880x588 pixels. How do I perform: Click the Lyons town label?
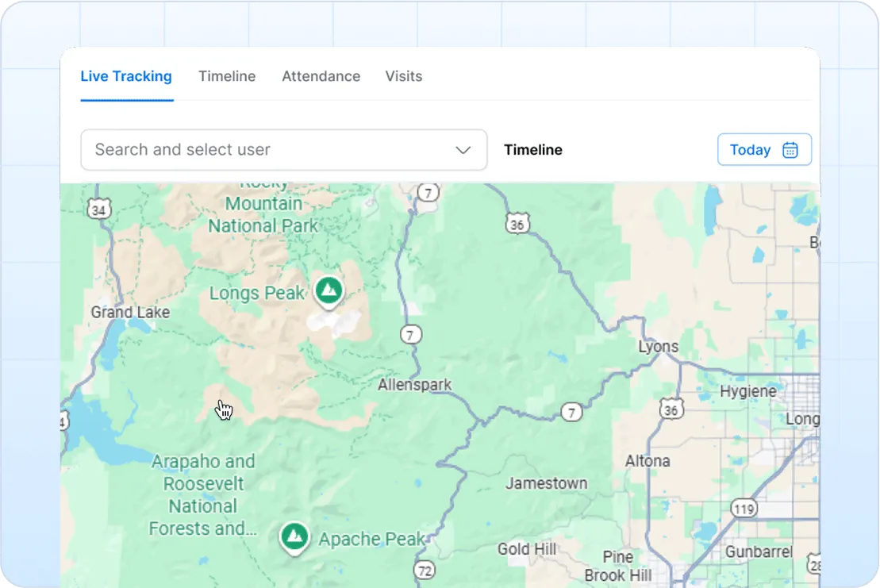click(659, 346)
